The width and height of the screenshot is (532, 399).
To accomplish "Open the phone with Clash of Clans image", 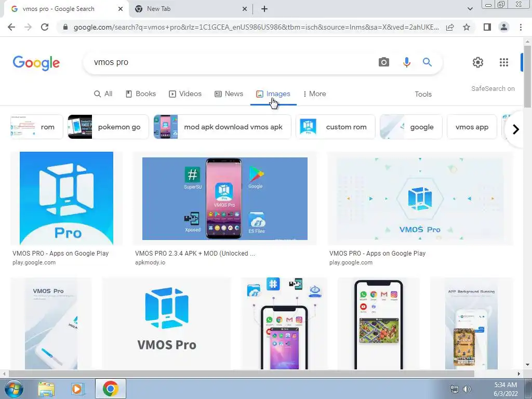I will pos(378,323).
